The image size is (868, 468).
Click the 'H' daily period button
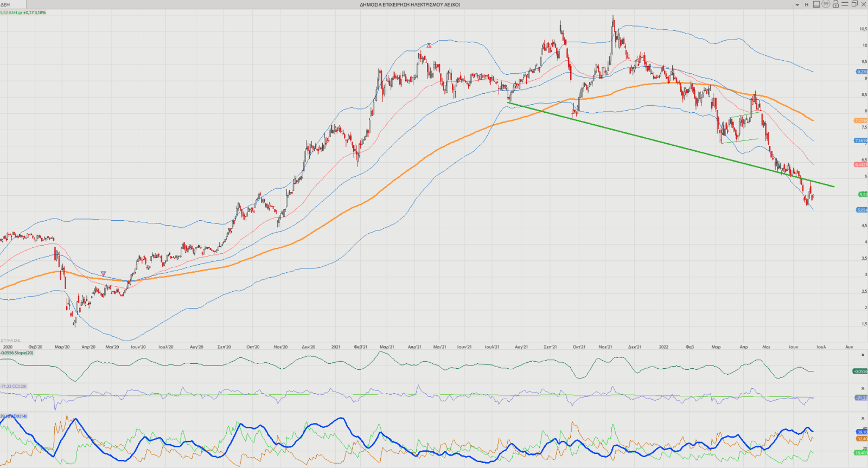coord(807,5)
